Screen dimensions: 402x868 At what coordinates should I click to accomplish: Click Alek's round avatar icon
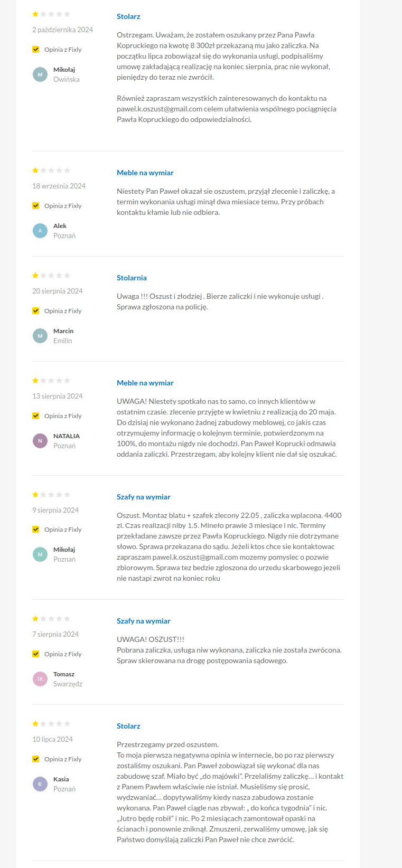tap(40, 231)
